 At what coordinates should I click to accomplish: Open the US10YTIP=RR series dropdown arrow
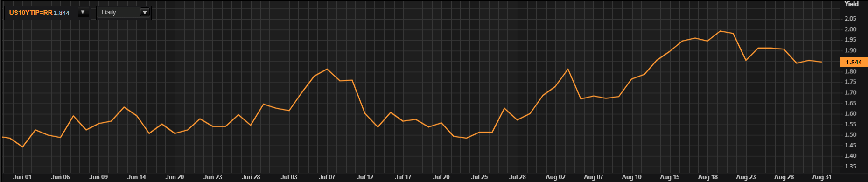[83, 13]
